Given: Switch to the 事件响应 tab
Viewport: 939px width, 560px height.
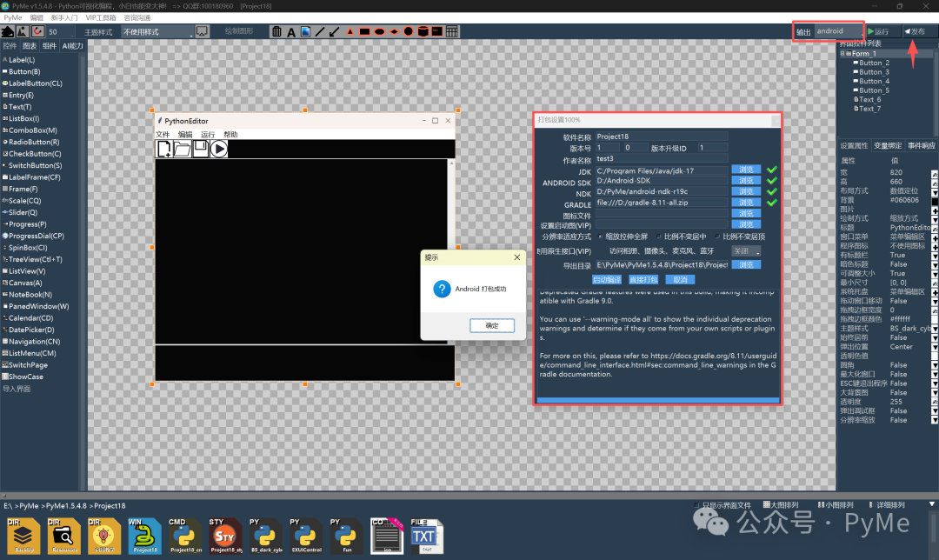Looking at the screenshot, I should pyautogui.click(x=921, y=145).
